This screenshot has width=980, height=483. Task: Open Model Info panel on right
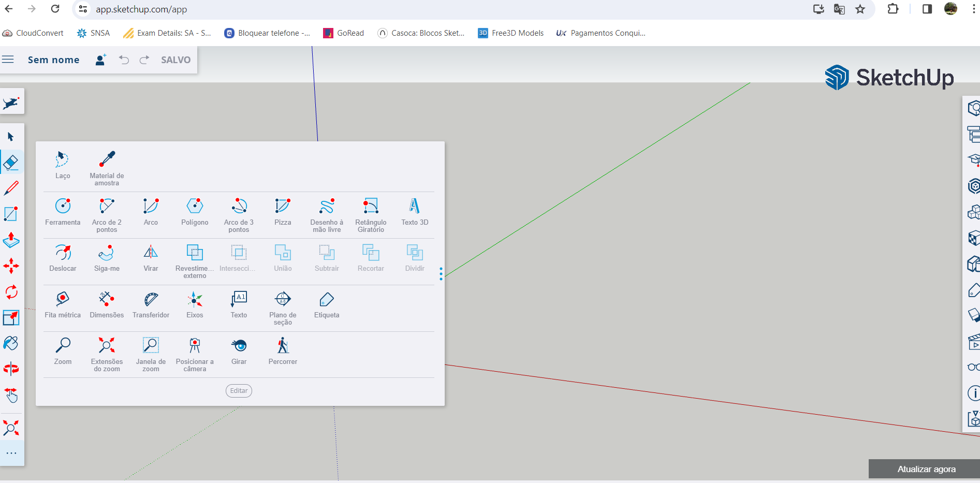pyautogui.click(x=973, y=393)
